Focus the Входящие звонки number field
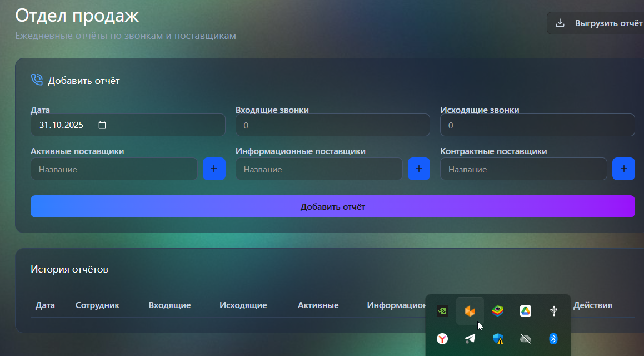This screenshot has height=356, width=644. click(333, 125)
